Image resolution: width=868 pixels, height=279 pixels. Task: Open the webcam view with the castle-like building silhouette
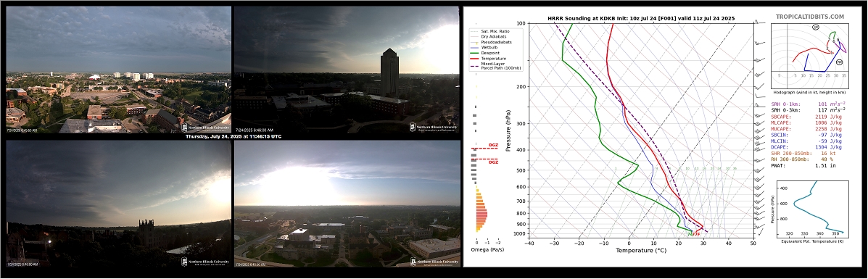pos(118,204)
